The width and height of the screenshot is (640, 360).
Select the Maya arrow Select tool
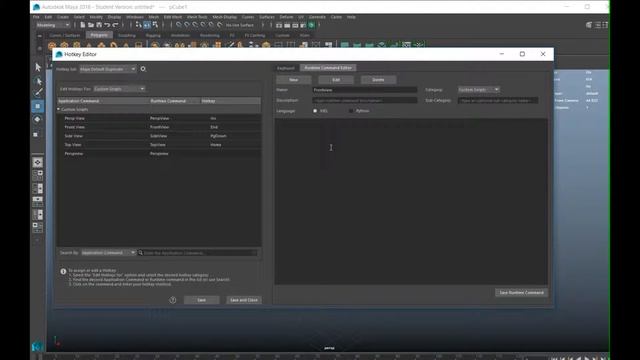click(x=38, y=67)
